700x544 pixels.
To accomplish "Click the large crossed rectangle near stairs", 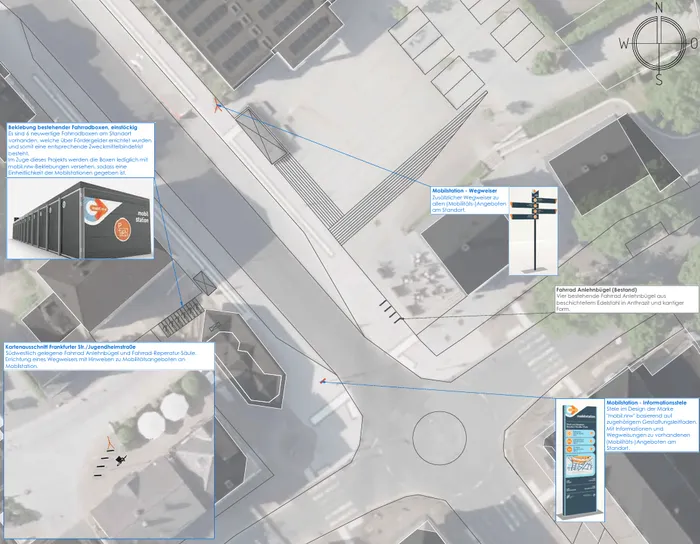I will 261,136.
